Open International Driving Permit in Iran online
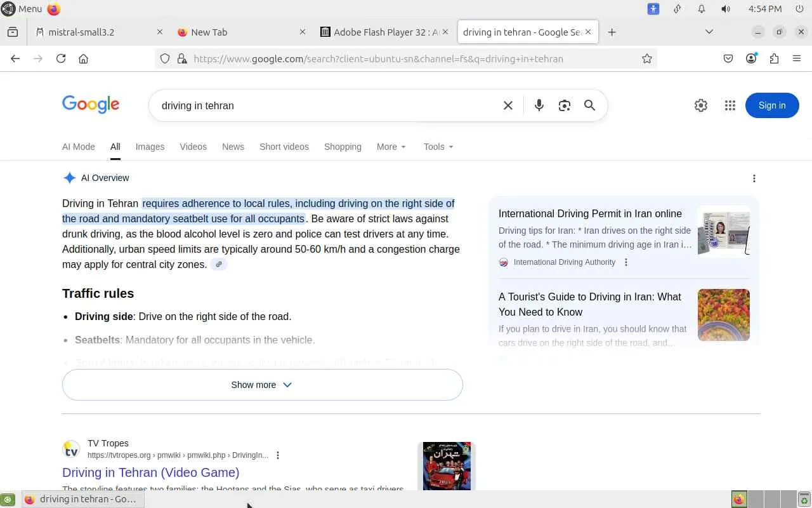The height and width of the screenshot is (508, 812). [x=590, y=214]
